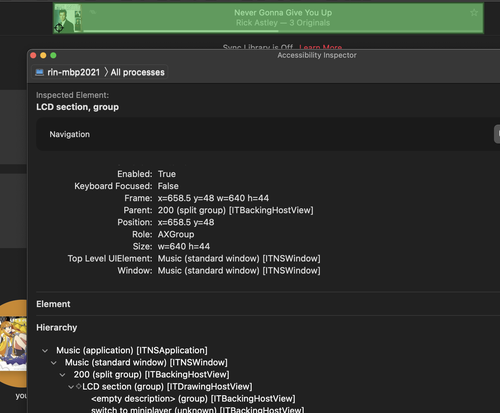
Task: Open the All processes target chooser
Action: [137, 72]
